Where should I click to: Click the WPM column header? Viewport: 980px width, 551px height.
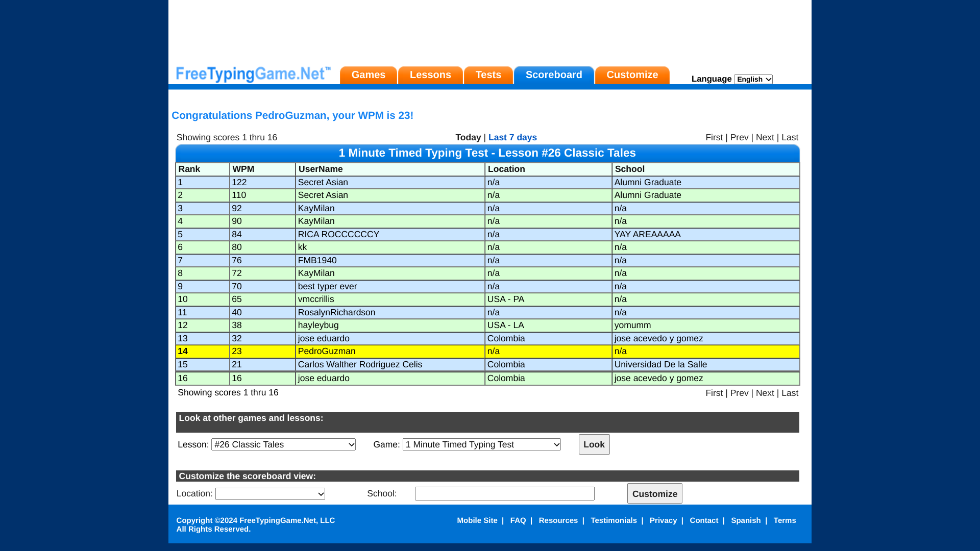pyautogui.click(x=262, y=169)
